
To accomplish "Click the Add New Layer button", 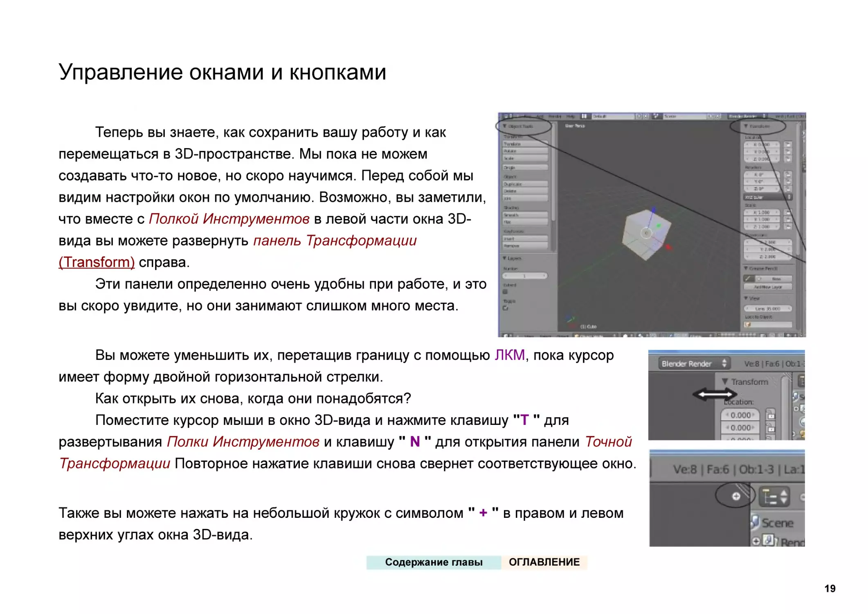I will pyautogui.click(x=768, y=287).
